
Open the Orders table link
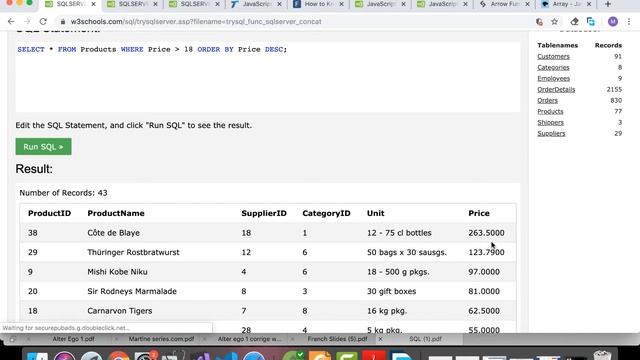click(x=547, y=100)
